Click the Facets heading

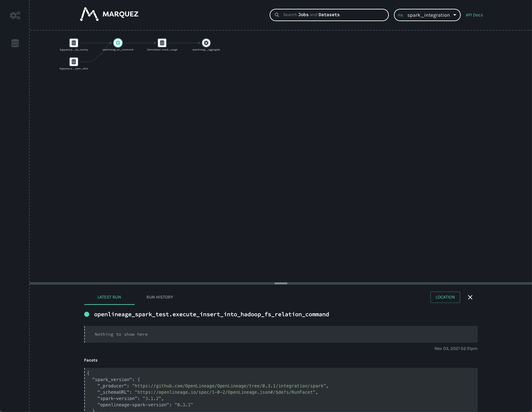(91, 360)
